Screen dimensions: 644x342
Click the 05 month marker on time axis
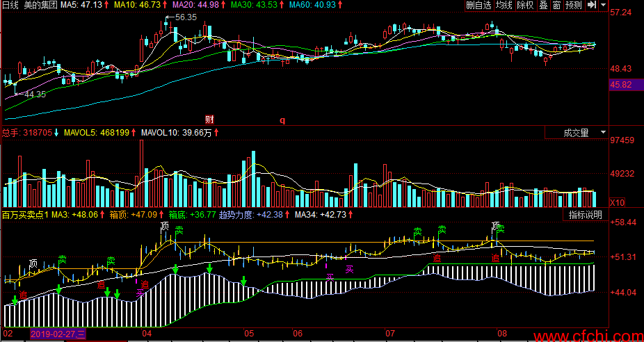pos(248,334)
